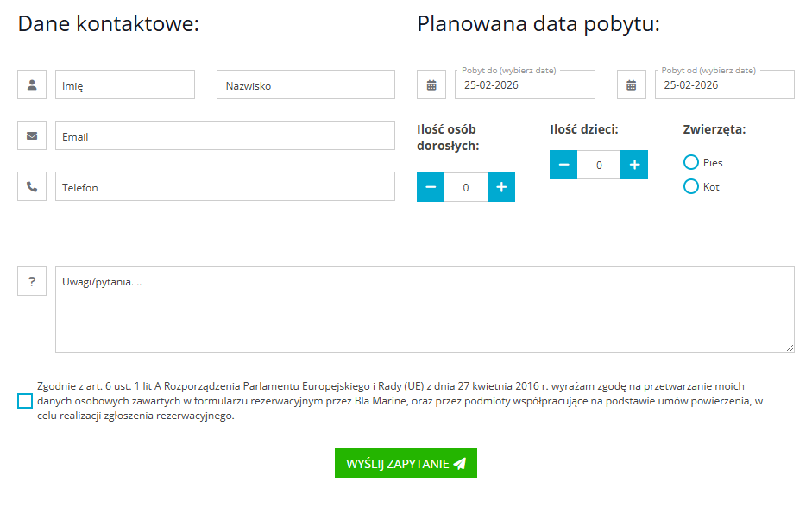Select the Kot radio option

click(690, 186)
